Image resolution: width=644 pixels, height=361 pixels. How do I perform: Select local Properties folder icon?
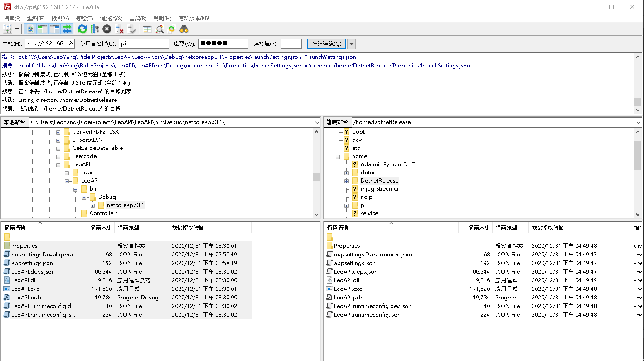tap(7, 245)
